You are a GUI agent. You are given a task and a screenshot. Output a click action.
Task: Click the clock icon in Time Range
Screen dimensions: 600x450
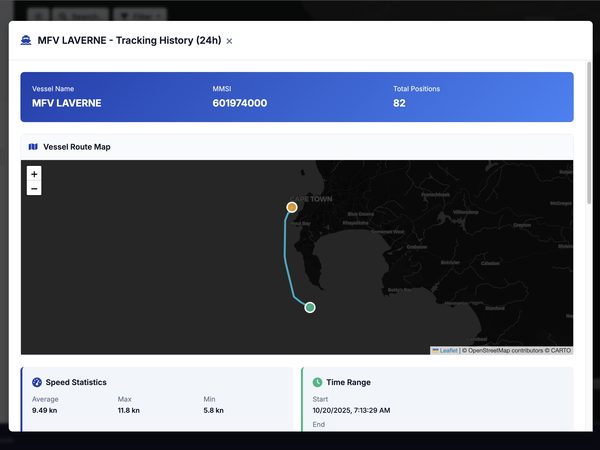point(317,382)
